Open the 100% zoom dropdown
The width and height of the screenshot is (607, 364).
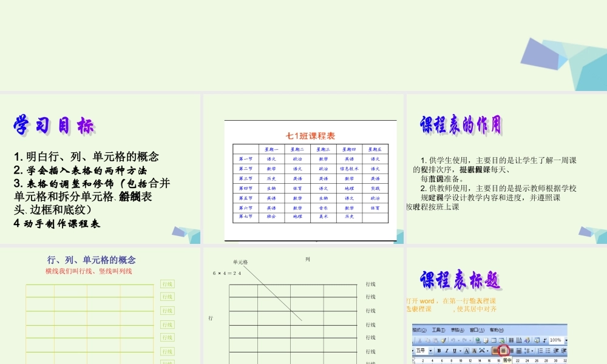566,340
